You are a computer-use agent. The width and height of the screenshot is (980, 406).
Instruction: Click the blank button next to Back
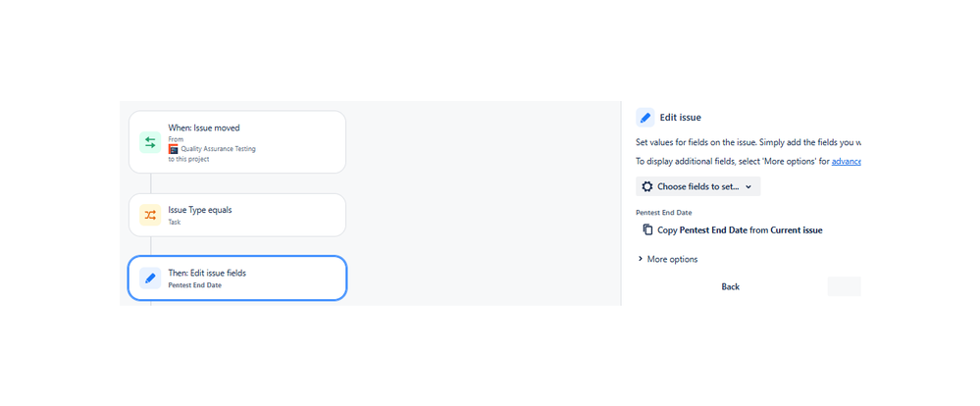click(x=845, y=286)
